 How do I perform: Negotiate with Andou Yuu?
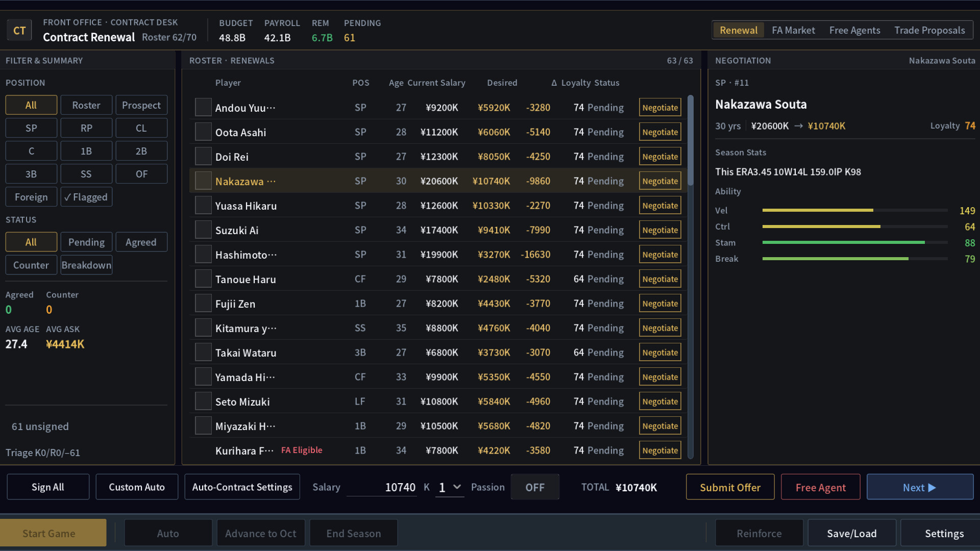click(660, 108)
